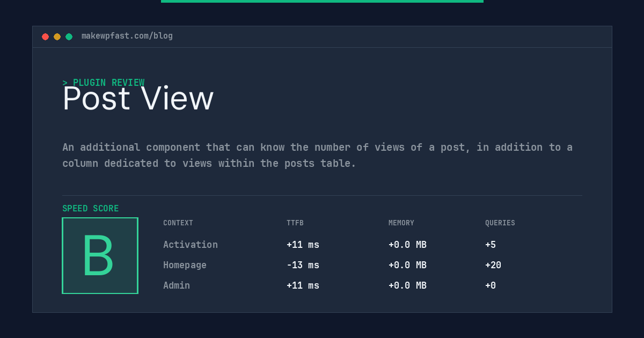Click Admin queries value +0
Screen dimensions: 644x338
pos(491,285)
